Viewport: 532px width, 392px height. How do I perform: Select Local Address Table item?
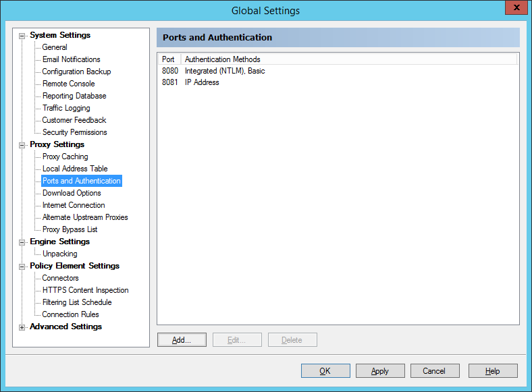pos(75,169)
